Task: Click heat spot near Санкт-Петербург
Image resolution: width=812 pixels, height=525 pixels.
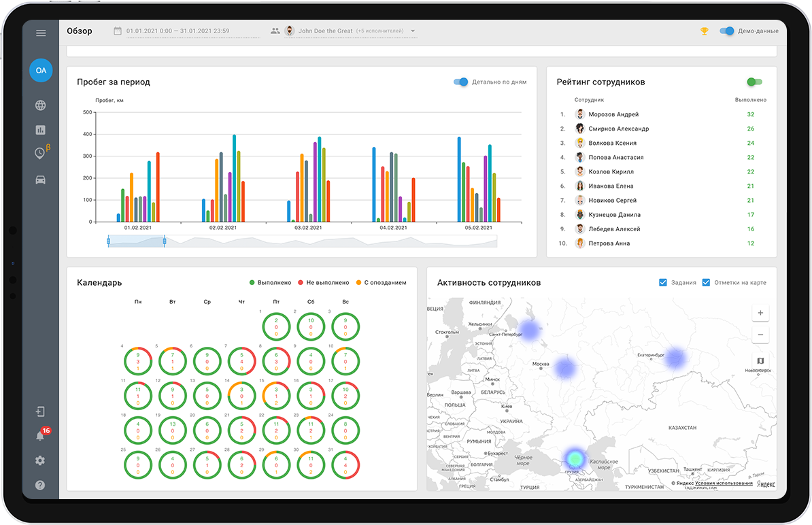Action: tap(529, 330)
